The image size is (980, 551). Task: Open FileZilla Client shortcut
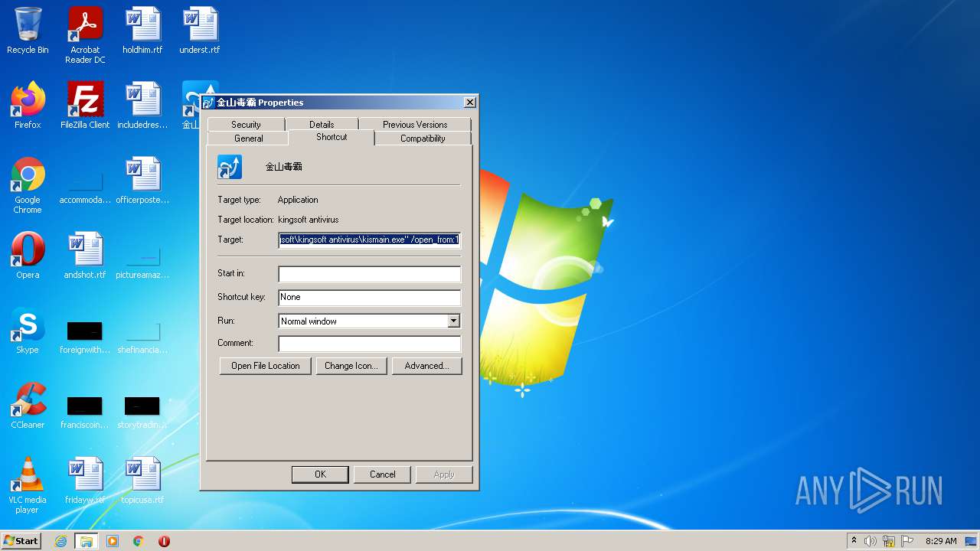point(85,106)
